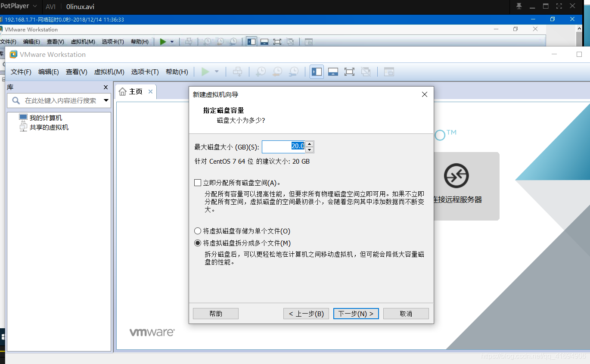Image resolution: width=590 pixels, height=364 pixels.
Task: Close the 主页 tab
Action: (x=150, y=91)
